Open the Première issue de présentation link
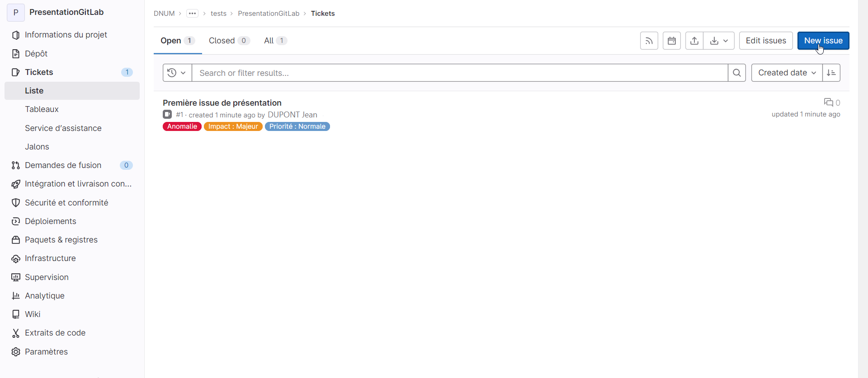This screenshot has height=378, width=868. click(222, 103)
